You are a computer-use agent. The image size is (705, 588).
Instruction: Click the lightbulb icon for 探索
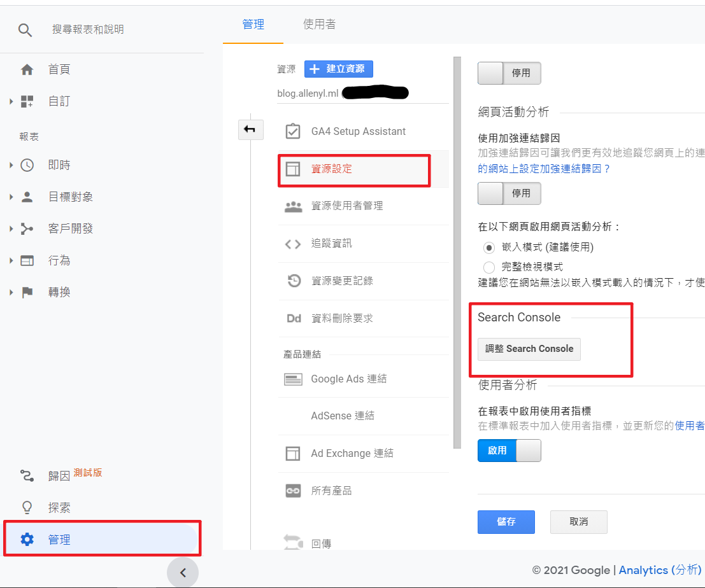[27, 507]
